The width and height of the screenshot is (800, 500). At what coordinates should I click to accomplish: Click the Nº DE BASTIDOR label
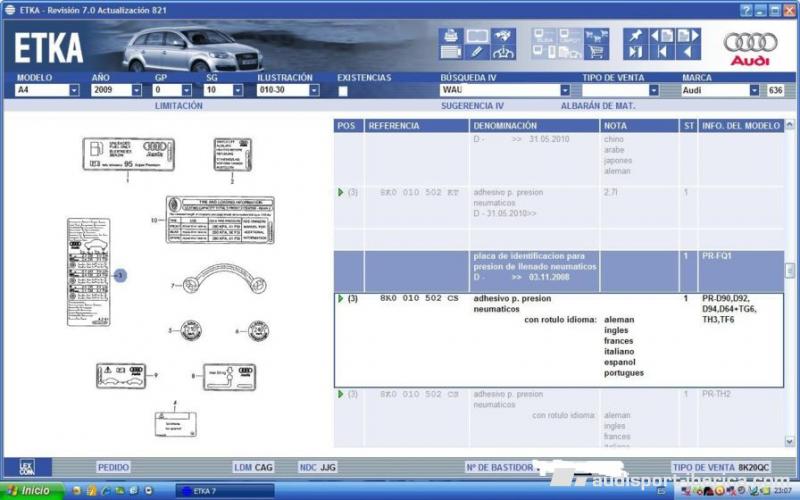pos(499,467)
